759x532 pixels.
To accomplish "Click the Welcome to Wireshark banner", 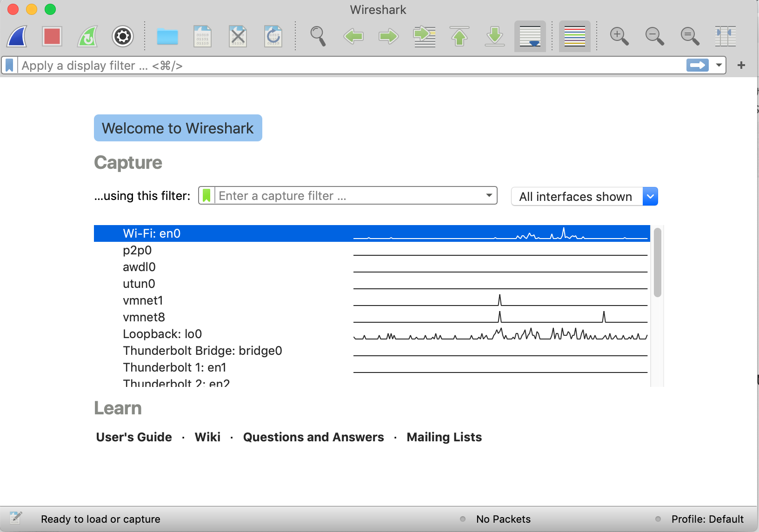I will [178, 128].
